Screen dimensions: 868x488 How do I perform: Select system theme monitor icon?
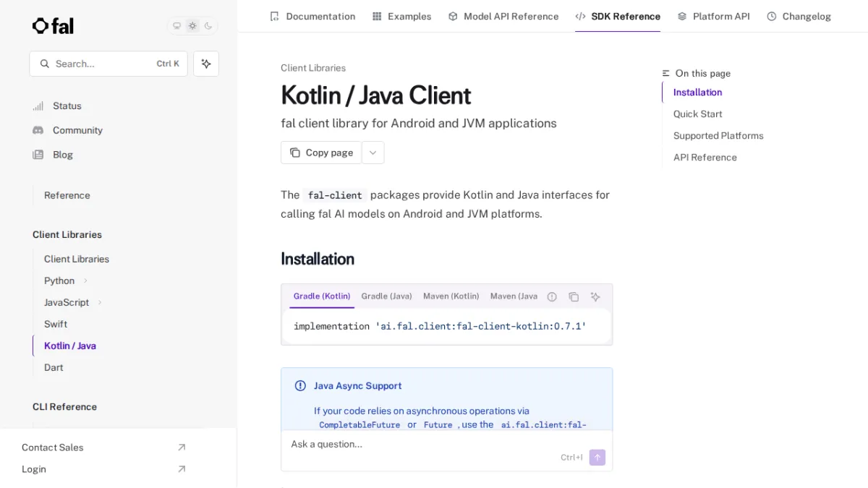pyautogui.click(x=176, y=26)
